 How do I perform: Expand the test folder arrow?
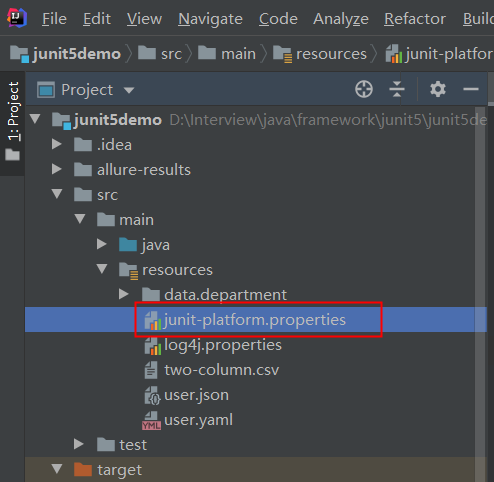(79, 444)
